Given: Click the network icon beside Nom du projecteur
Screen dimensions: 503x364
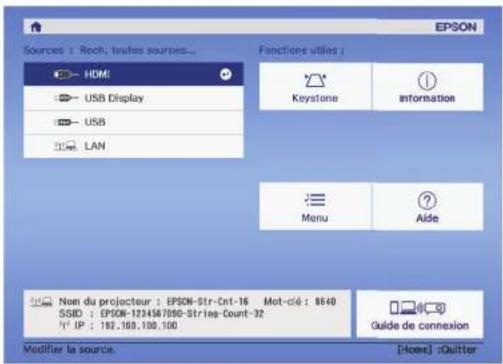Looking at the screenshot, I should point(41,302).
